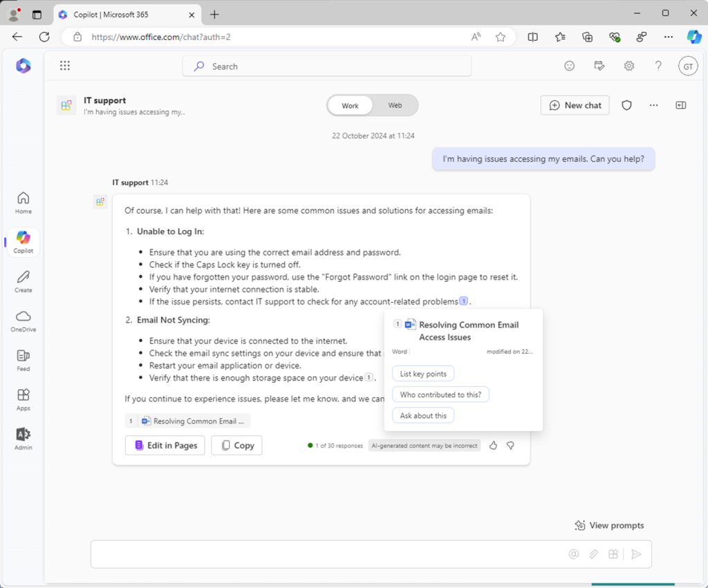Open OneDrive from the sidebar
708x588 pixels.
(x=24, y=321)
